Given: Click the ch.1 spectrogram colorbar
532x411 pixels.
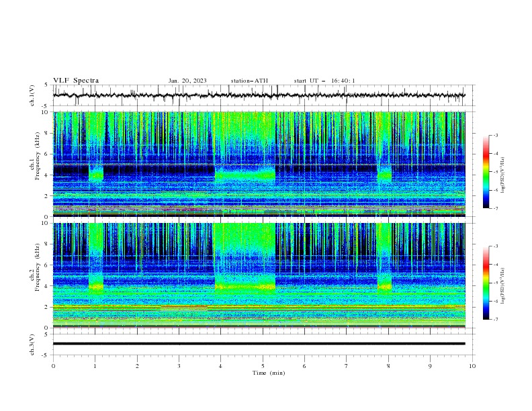Looking at the screenshot, I should (x=486, y=172).
